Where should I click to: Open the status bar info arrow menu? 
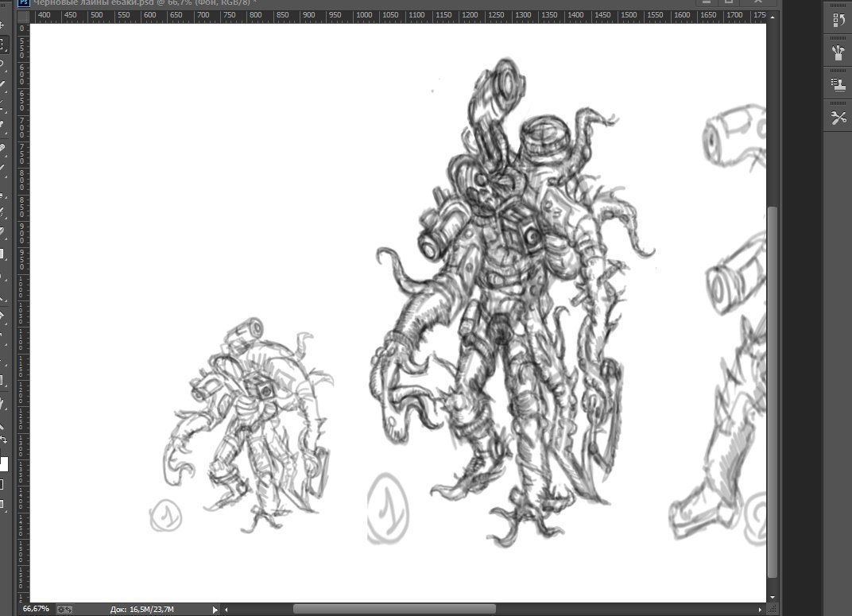215,610
